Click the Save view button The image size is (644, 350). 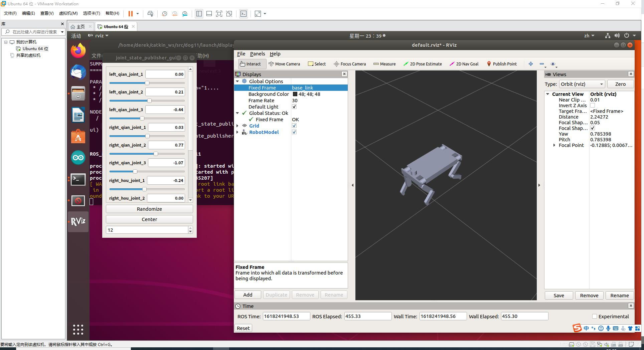[559, 296]
